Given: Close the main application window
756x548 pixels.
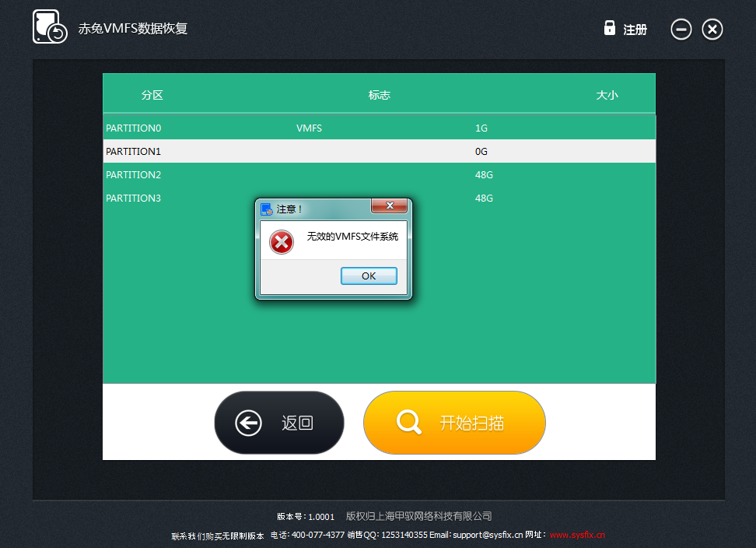Looking at the screenshot, I should tap(712, 30).
